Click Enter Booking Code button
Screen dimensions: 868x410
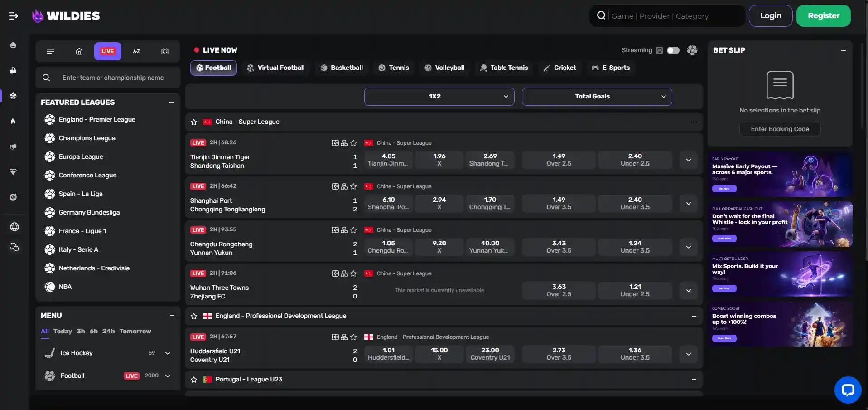[x=780, y=129]
